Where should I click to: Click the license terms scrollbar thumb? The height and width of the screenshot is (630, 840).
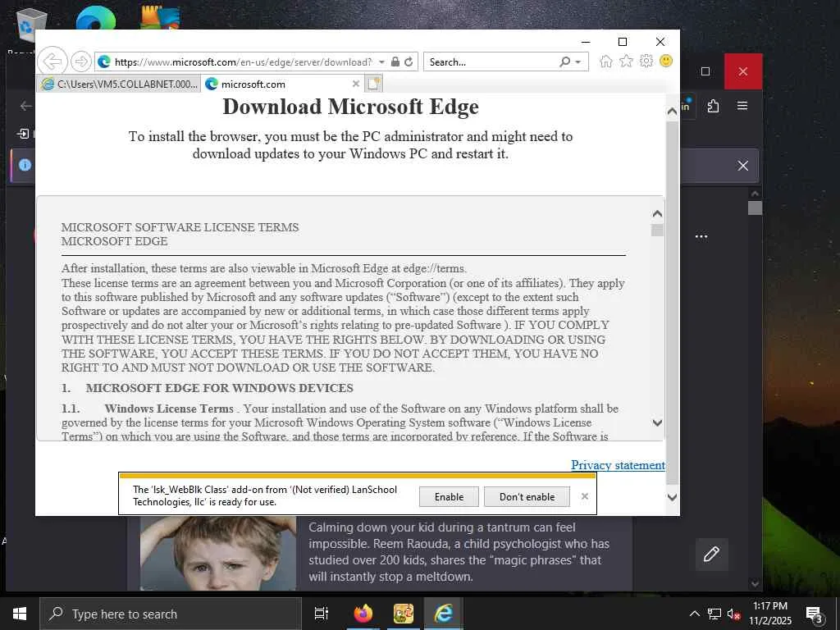657,231
